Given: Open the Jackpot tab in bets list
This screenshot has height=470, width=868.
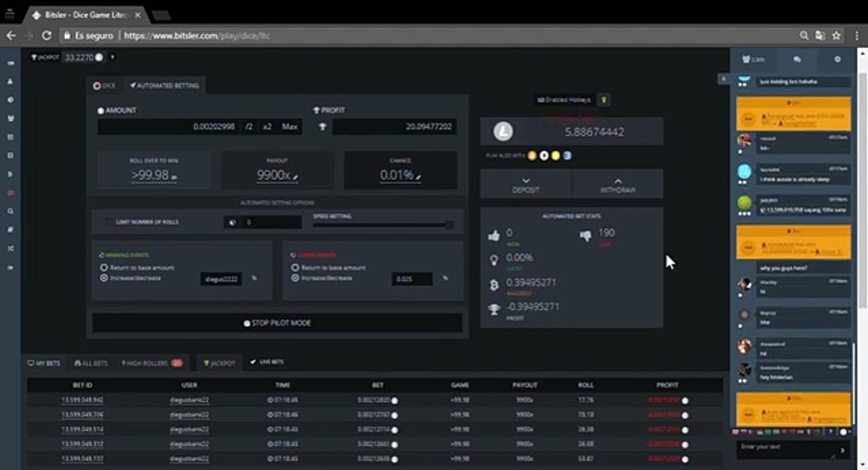Looking at the screenshot, I should click(219, 363).
